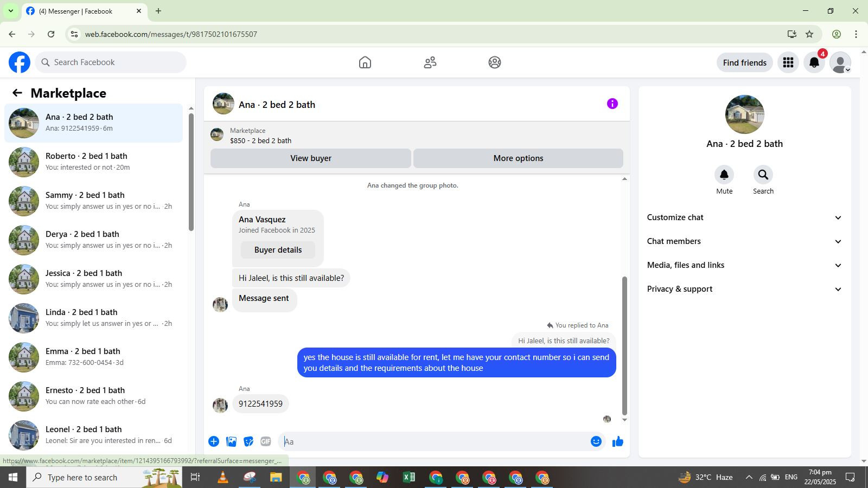
Task: Expand Media, files and links section
Action: click(x=744, y=265)
